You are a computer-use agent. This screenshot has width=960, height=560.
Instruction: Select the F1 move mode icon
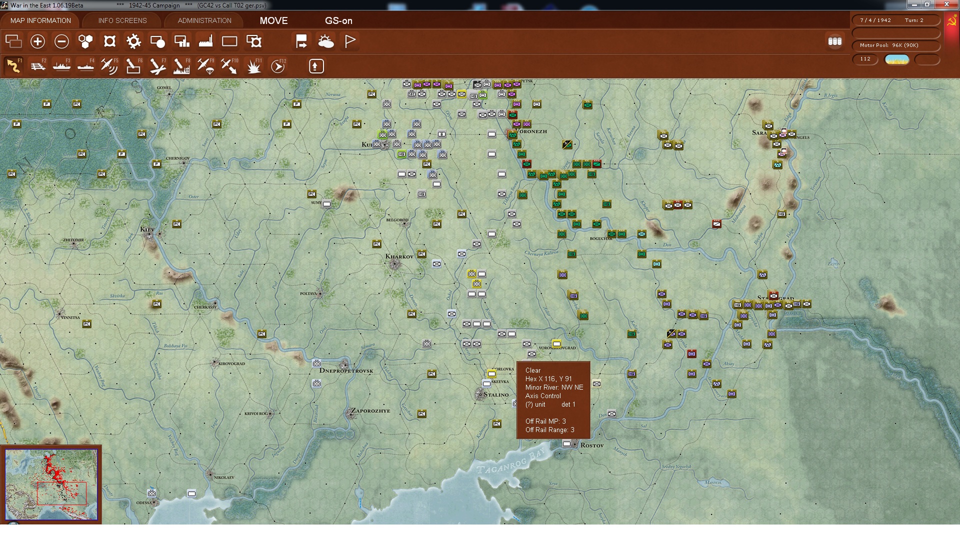[13, 66]
